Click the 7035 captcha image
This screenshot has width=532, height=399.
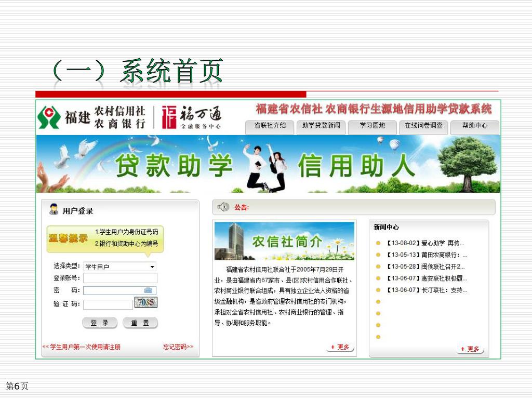coord(146,302)
